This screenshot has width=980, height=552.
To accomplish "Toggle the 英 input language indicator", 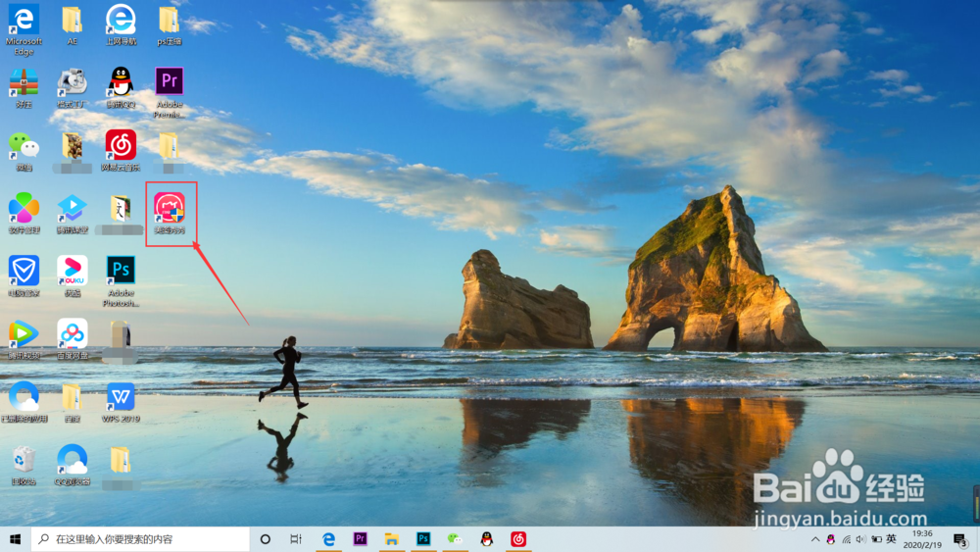I will click(x=891, y=539).
